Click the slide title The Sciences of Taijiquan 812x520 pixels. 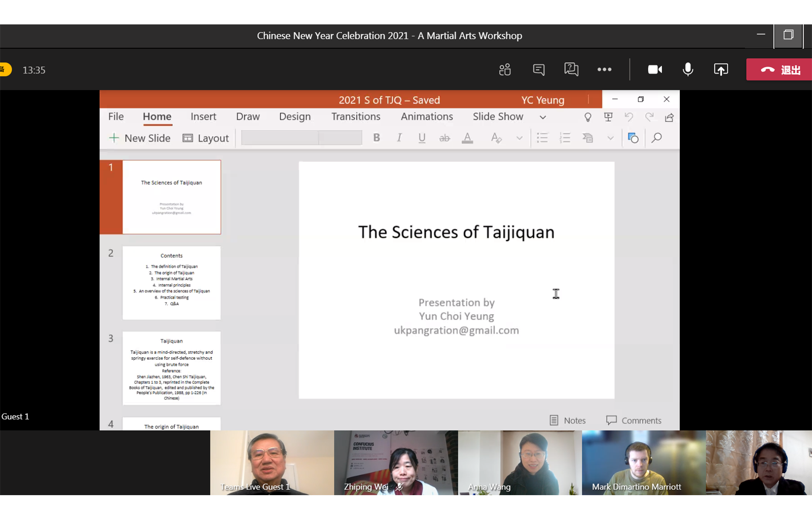tap(456, 232)
